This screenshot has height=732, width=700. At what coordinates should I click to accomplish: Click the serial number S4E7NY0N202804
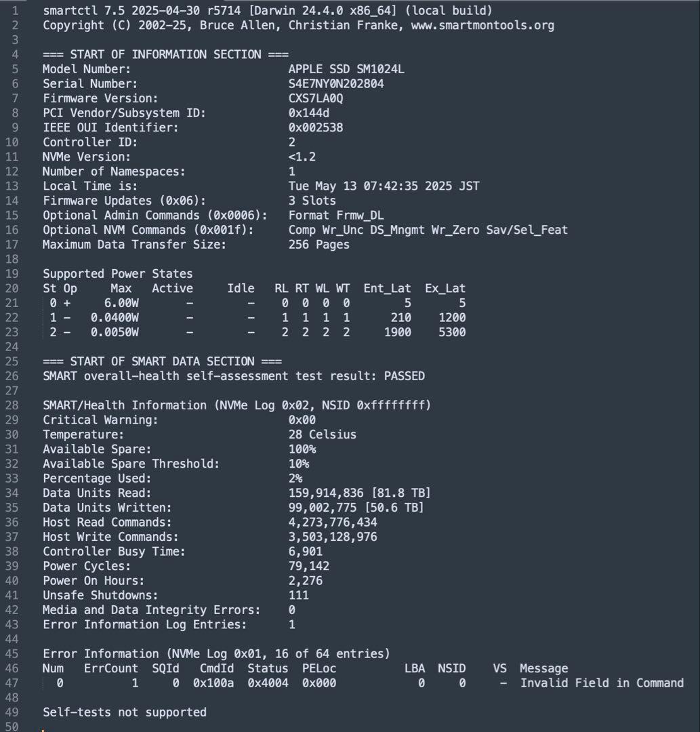pyautogui.click(x=336, y=83)
